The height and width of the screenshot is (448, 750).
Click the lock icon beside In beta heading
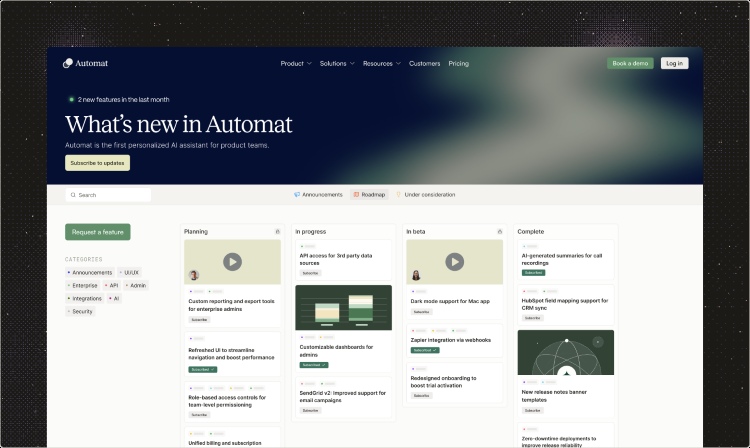[x=500, y=231]
